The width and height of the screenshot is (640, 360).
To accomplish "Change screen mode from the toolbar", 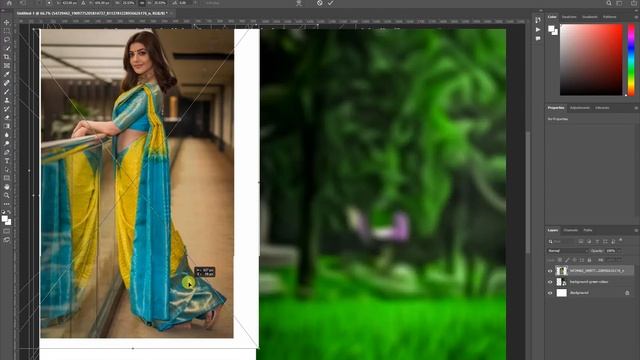I will 7,240.
